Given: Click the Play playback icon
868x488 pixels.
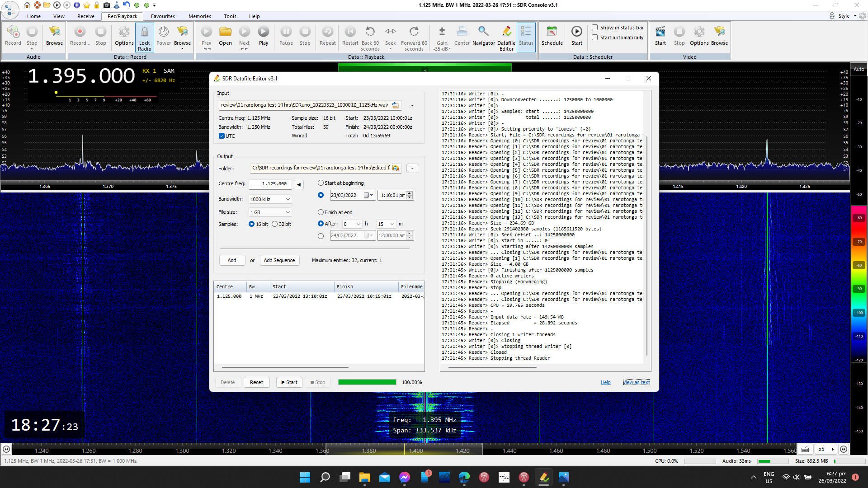Looking at the screenshot, I should pos(264,32).
